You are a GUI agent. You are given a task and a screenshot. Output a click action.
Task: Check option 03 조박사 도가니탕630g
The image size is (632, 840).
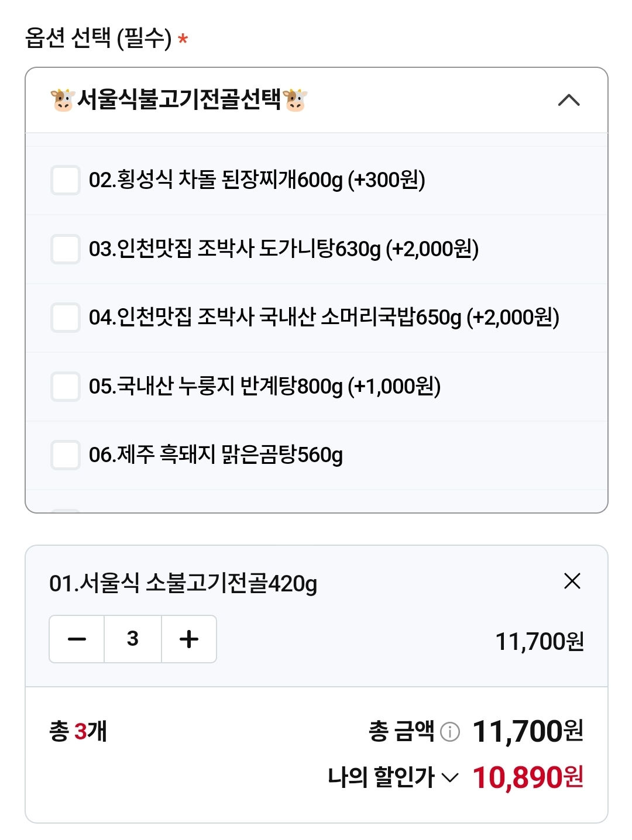click(66, 249)
